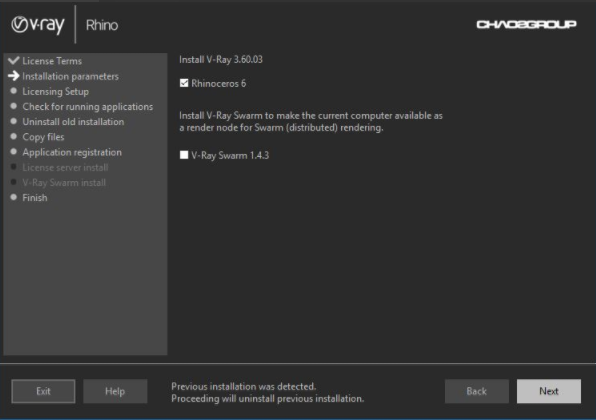Click the bullet beside Finish
This screenshot has height=420, width=596.
(14, 197)
